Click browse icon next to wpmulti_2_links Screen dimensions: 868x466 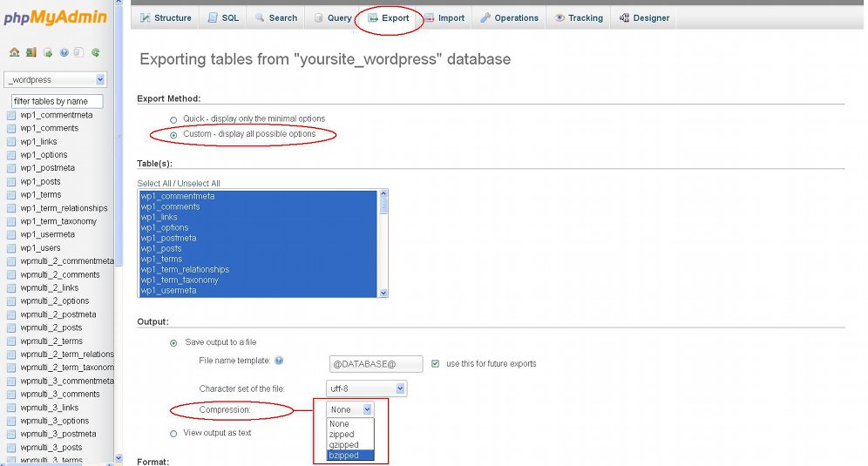(11, 288)
